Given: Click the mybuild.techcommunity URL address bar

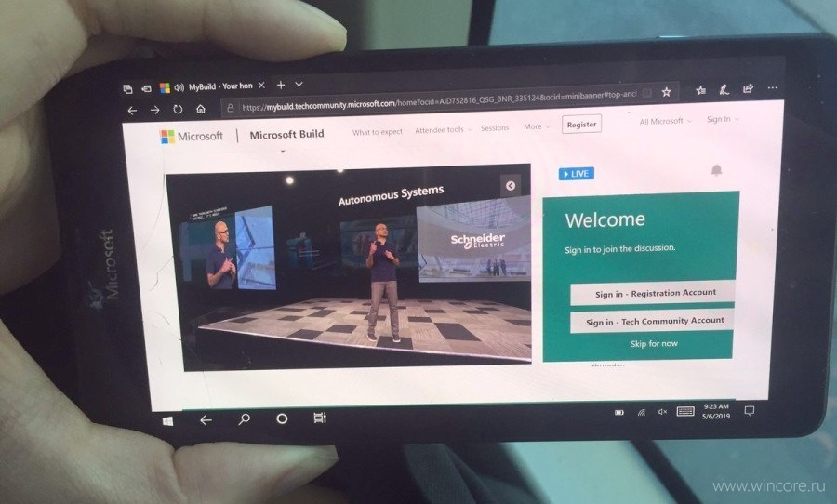Looking at the screenshot, I should pyautogui.click(x=439, y=101).
